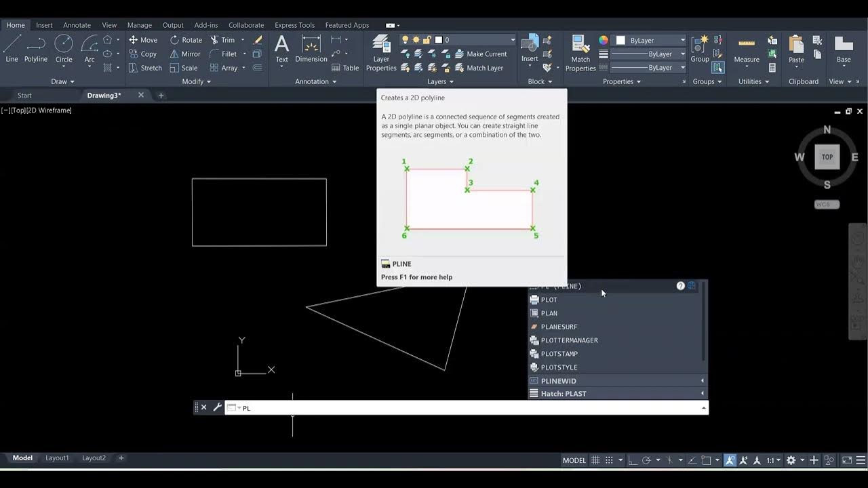Insert a Table from Annotation panel
This screenshot has width=868, height=488.
click(x=345, y=68)
